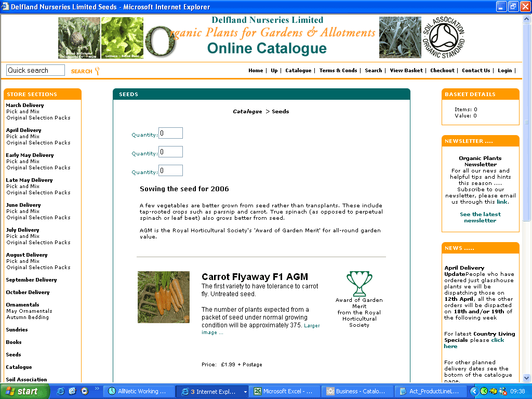Image resolution: width=532 pixels, height=399 pixels.
Task: Click the Soil Association Organic Standard logo
Action: [x=443, y=37]
